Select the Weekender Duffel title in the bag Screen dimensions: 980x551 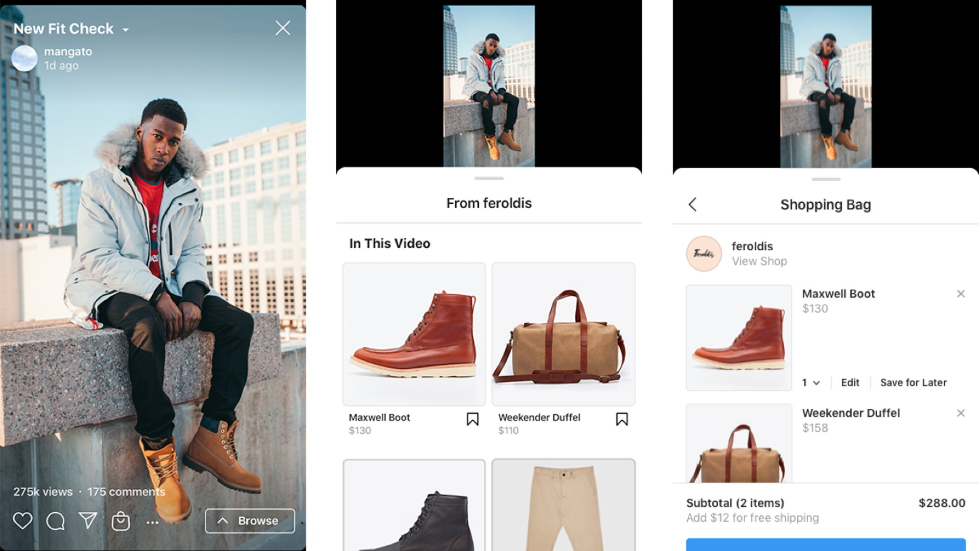(x=851, y=413)
